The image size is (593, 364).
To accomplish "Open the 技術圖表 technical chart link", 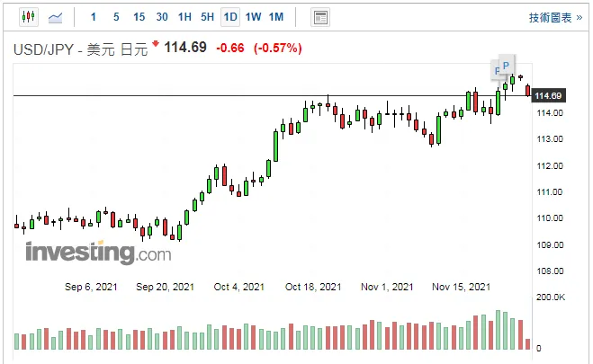I will coord(555,18).
